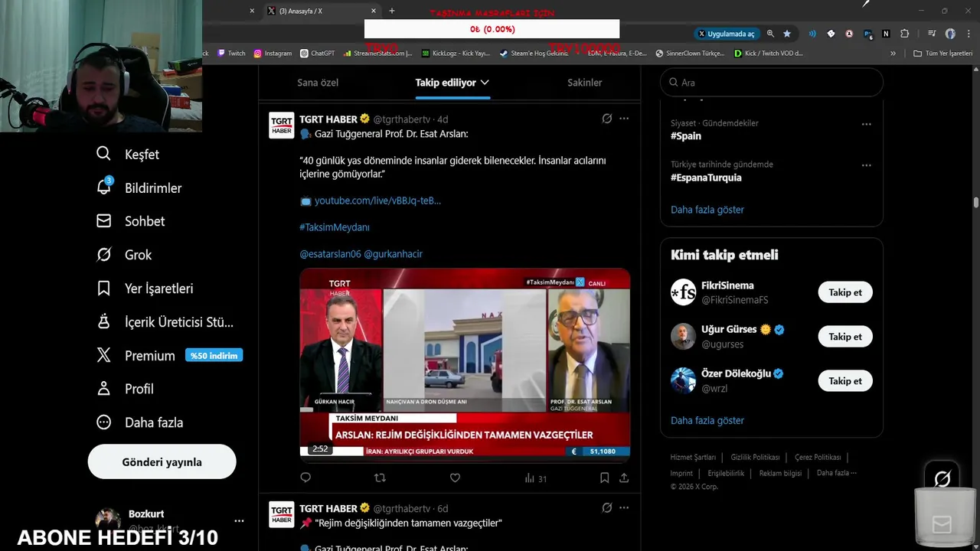Screen dimensions: 980x551
Task: Follow Özer Dölekoğlu
Action: (845, 381)
